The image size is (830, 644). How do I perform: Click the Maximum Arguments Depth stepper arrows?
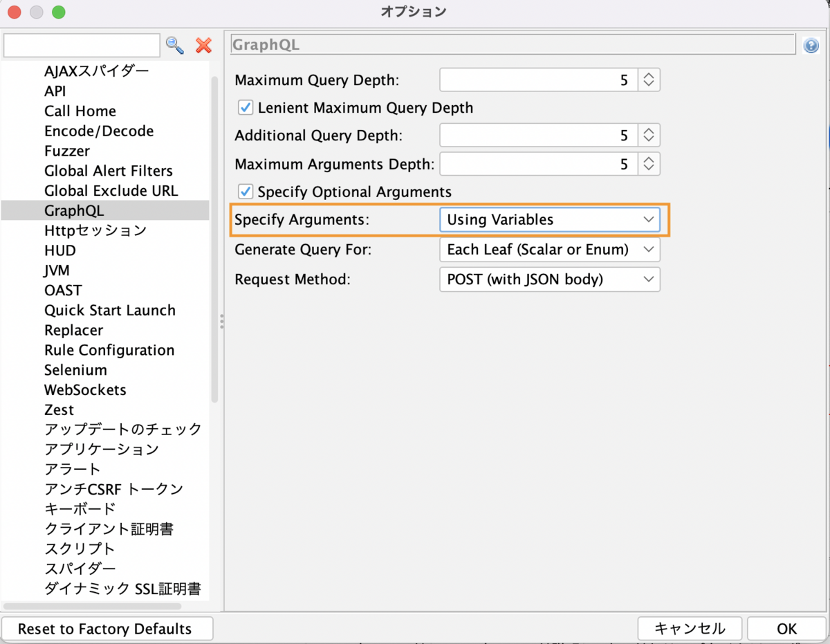[x=649, y=164]
